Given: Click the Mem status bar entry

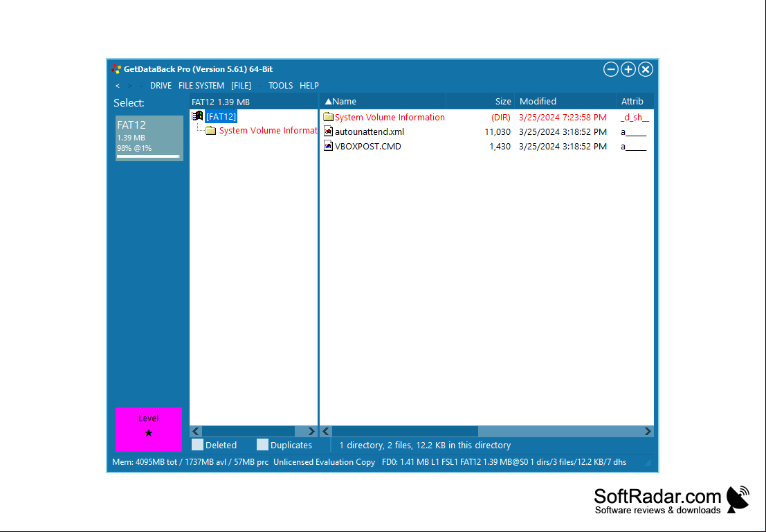Looking at the screenshot, I should [190, 461].
